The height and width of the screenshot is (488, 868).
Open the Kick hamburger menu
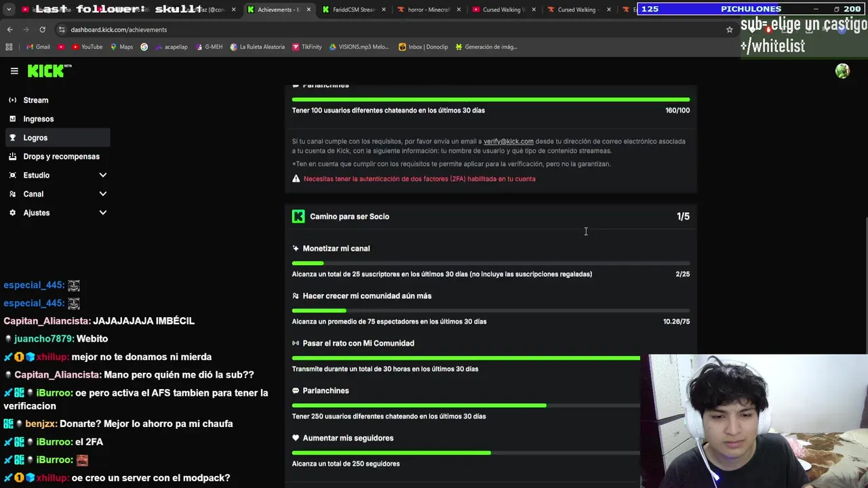click(x=14, y=71)
